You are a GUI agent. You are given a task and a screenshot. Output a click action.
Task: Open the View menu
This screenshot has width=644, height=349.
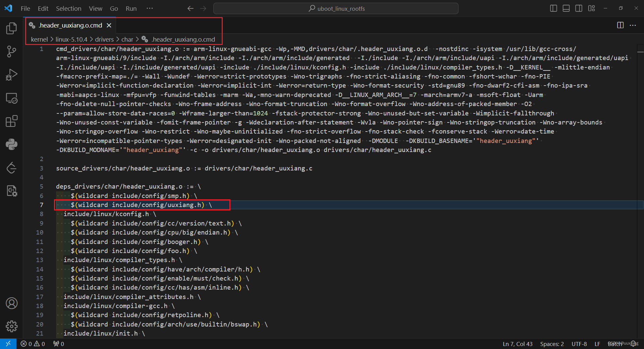point(95,8)
